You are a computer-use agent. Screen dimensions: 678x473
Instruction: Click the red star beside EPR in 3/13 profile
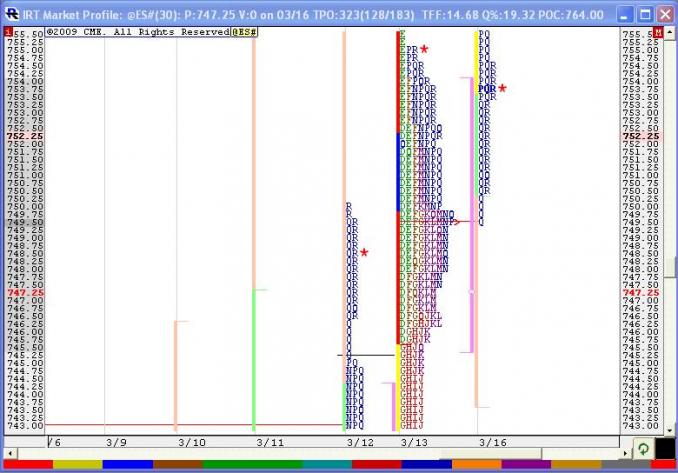424,49
